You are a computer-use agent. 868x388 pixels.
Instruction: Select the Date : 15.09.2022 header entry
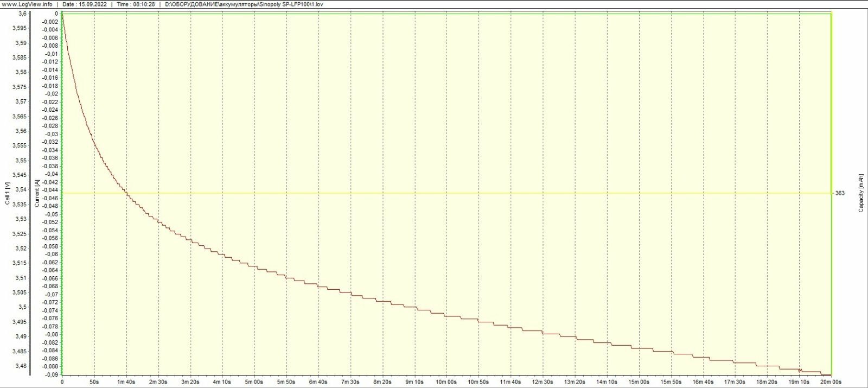[84, 4]
